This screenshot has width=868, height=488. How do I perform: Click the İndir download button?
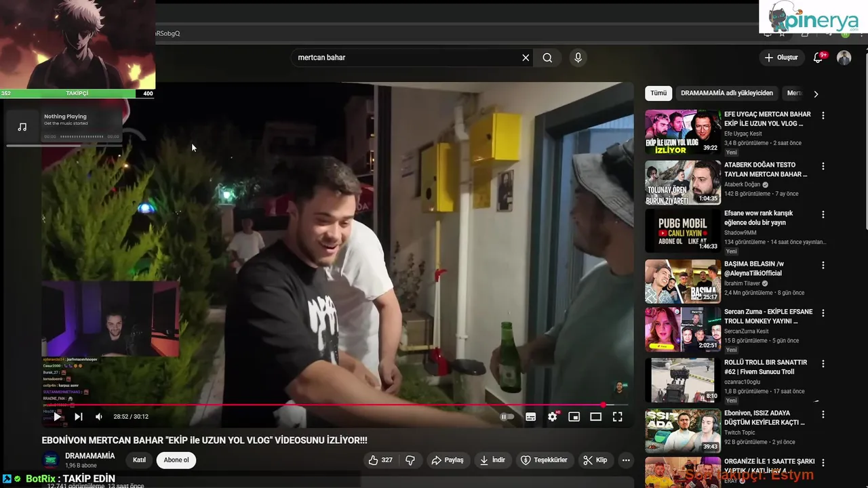[x=493, y=460]
